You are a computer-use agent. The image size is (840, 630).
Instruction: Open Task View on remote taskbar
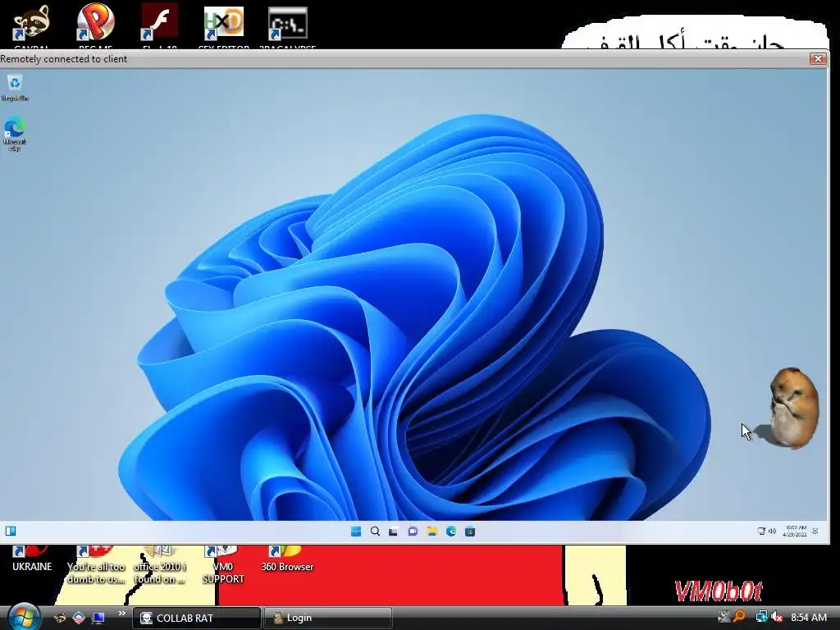[x=394, y=532]
